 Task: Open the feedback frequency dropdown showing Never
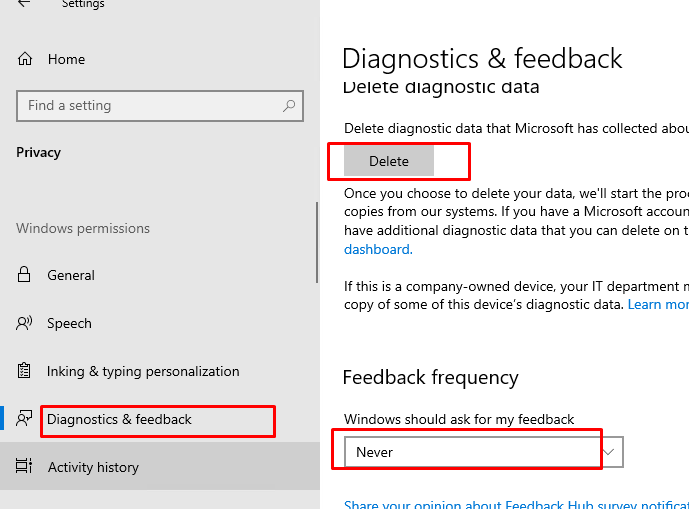(x=470, y=452)
